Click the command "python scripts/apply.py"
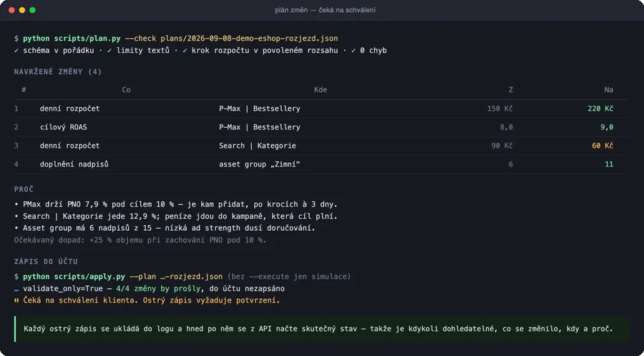This screenshot has height=356, width=644. [x=74, y=277]
